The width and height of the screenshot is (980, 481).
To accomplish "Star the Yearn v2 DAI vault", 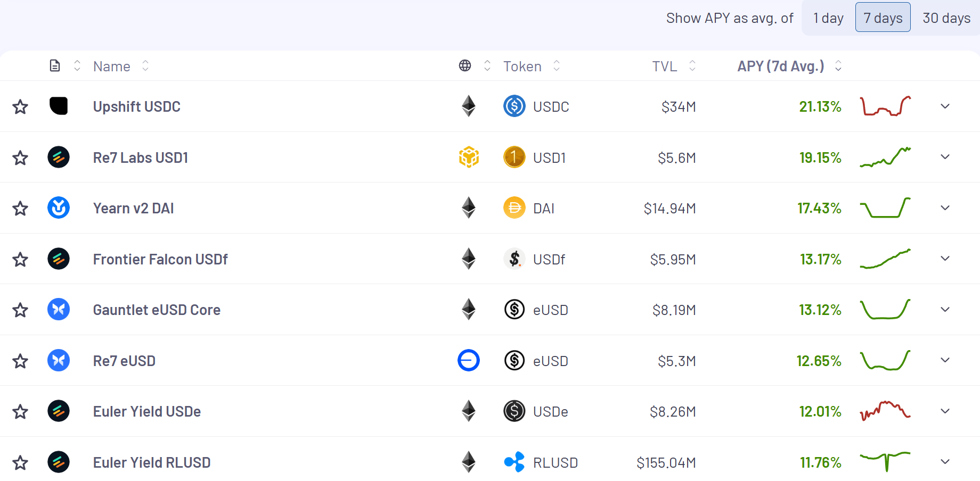I will click(x=20, y=208).
